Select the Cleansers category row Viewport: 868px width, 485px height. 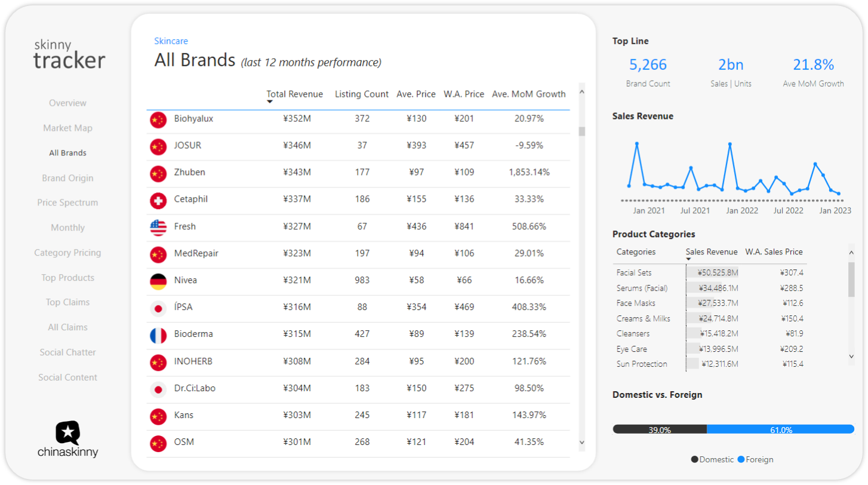pyautogui.click(x=710, y=333)
